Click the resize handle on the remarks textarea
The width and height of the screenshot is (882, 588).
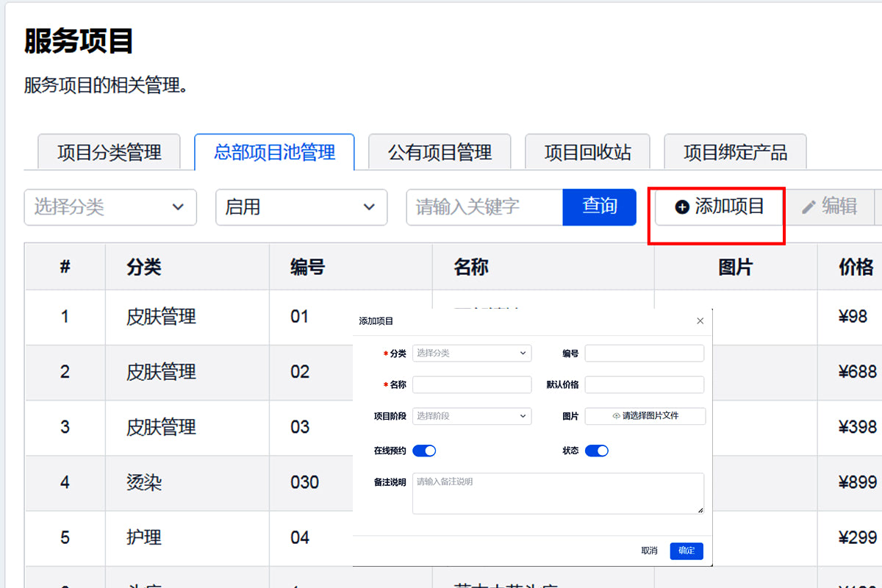[x=700, y=510]
